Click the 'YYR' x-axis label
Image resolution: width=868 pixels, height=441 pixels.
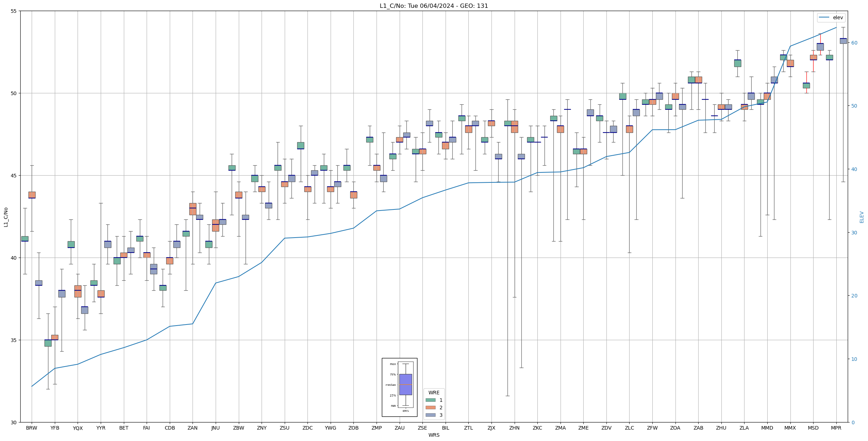click(101, 428)
